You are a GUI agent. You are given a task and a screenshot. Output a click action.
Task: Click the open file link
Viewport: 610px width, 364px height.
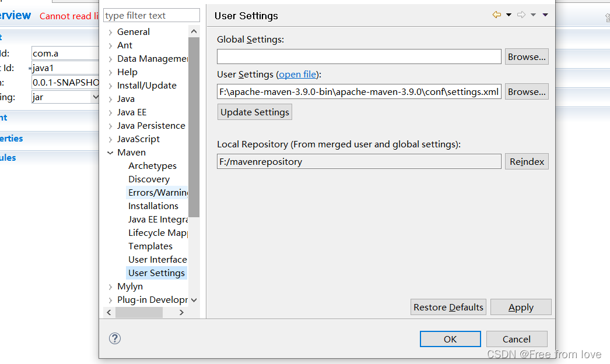pyautogui.click(x=297, y=74)
